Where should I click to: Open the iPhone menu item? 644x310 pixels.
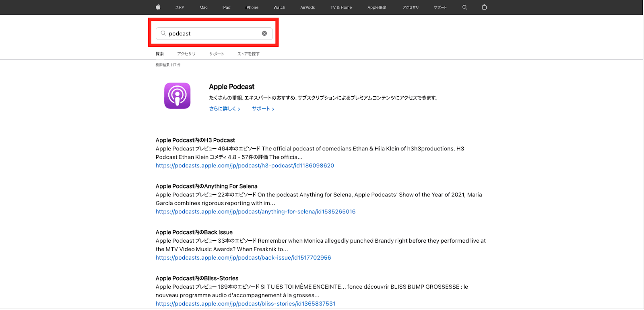point(252,7)
